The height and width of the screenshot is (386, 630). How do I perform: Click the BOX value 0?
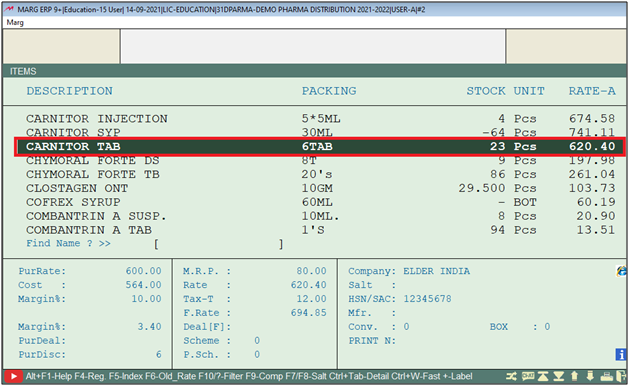pyautogui.click(x=547, y=327)
